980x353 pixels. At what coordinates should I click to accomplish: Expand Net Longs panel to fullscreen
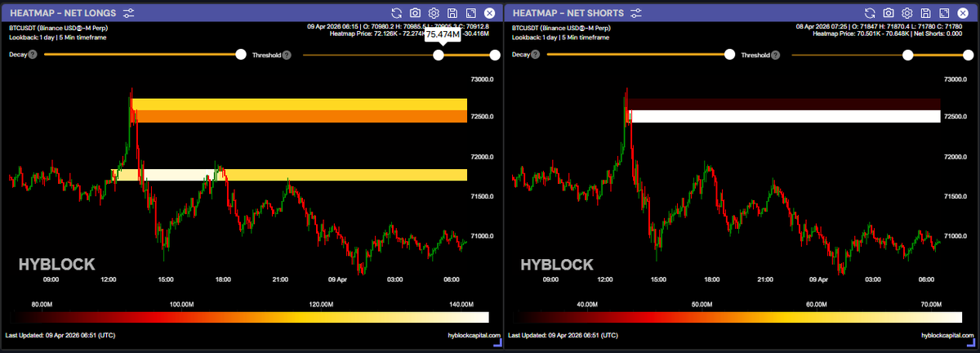click(470, 13)
